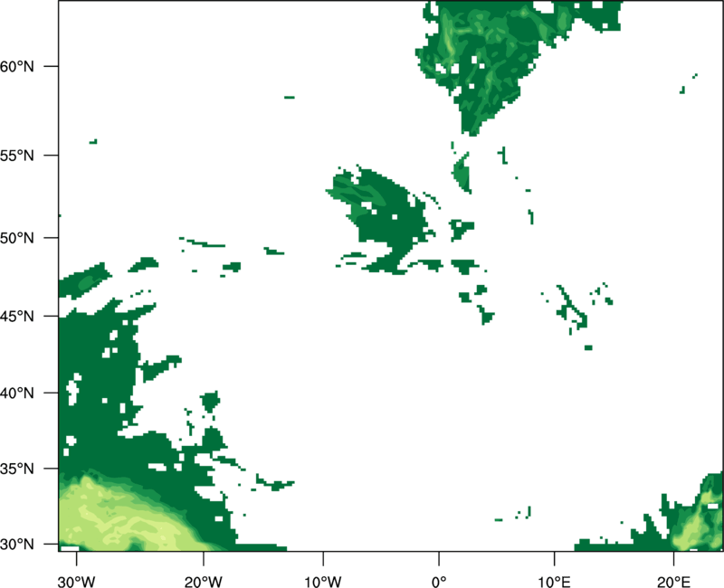Click the 0° longitude label
Image resolution: width=724 pixels, height=588 pixels.
[439, 582]
